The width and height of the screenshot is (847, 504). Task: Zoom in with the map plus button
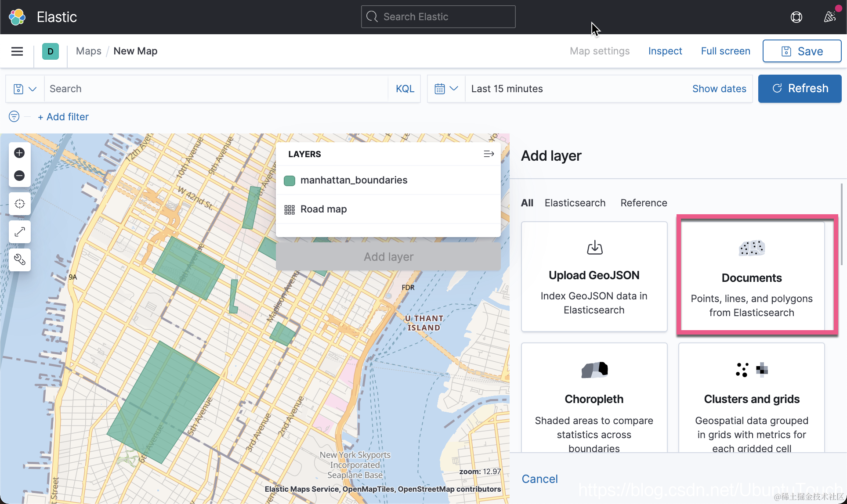(19, 153)
